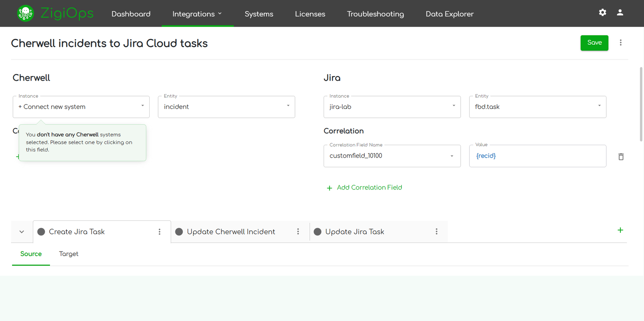Open the Create Jira Task three-dot menu
Screen dimensions: 644x321
[160, 232]
